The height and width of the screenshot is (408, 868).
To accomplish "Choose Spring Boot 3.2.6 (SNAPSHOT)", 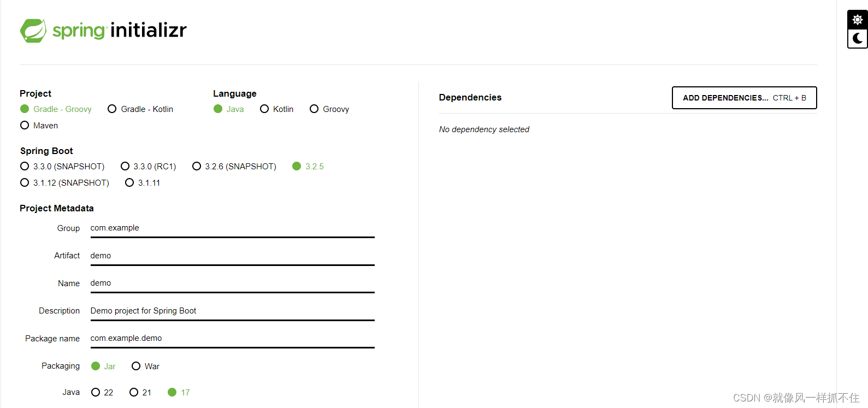I will 234,167.
